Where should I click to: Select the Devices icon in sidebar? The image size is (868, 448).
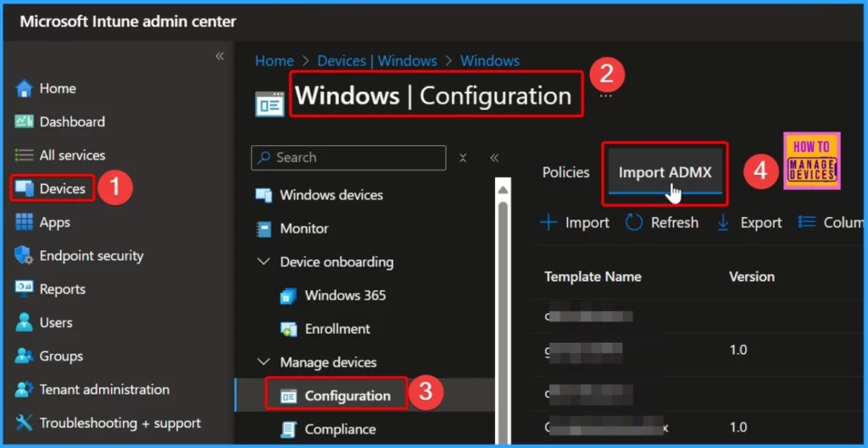24,188
